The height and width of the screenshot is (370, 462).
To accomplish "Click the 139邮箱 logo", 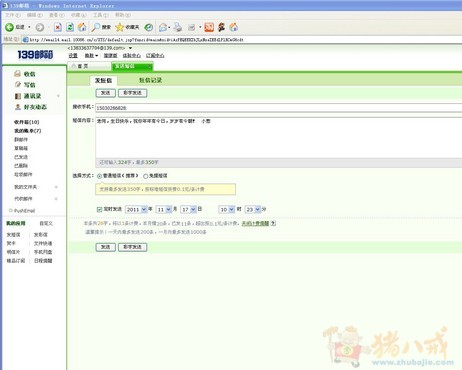I will (35, 54).
